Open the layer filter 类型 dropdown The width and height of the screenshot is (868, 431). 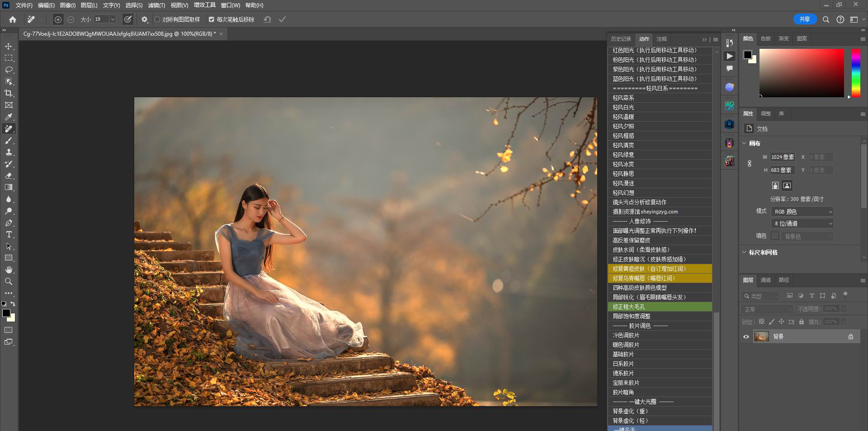point(761,296)
